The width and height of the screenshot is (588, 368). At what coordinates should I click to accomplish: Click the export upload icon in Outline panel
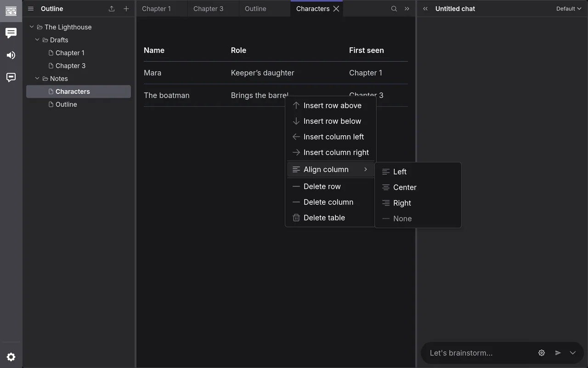pos(112,9)
